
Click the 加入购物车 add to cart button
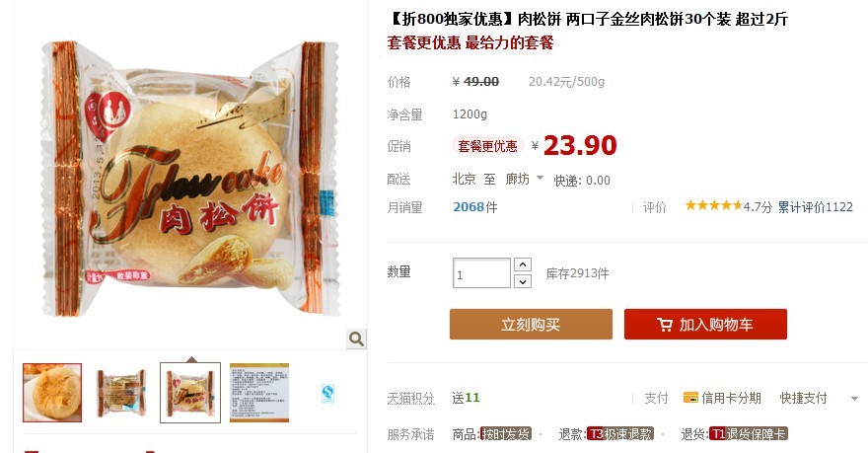pyautogui.click(x=705, y=324)
